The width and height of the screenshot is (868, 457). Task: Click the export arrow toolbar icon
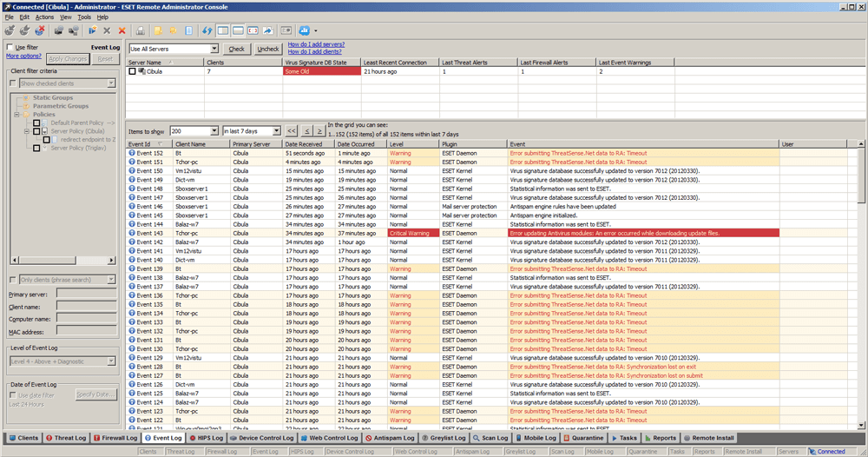point(268,30)
